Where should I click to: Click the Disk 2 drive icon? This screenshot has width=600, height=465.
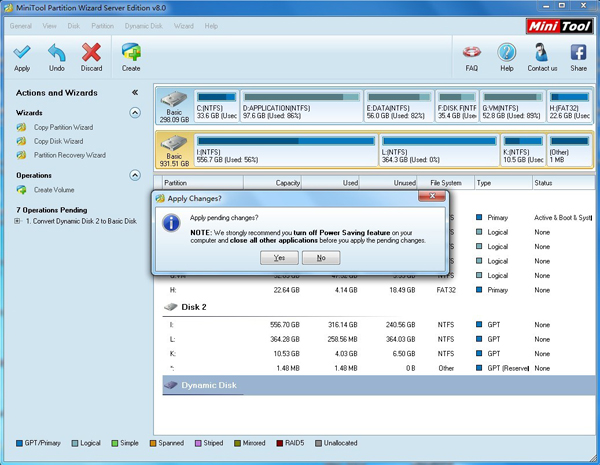[171, 307]
